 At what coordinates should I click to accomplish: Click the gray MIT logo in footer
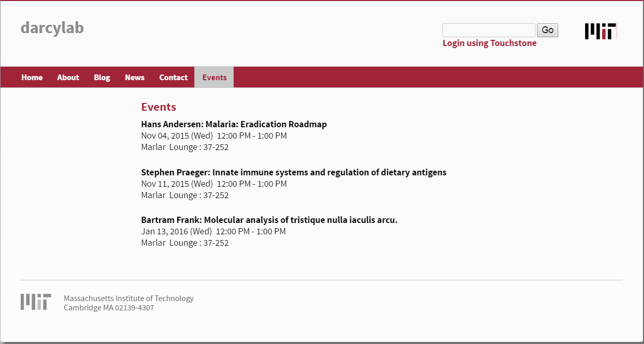[x=36, y=302]
